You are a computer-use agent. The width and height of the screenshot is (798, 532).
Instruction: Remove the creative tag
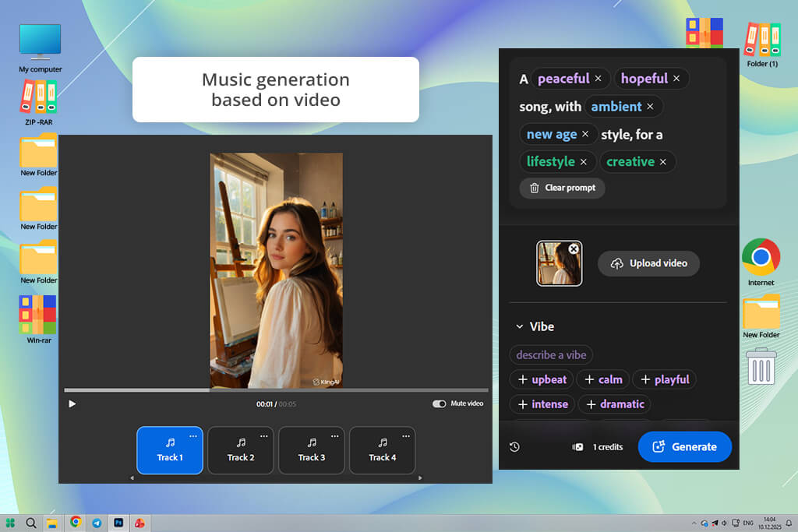tap(662, 162)
